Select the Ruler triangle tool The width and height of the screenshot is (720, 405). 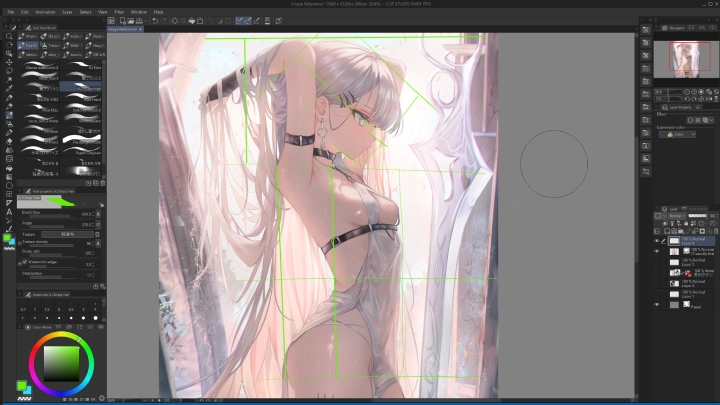coord(9,203)
